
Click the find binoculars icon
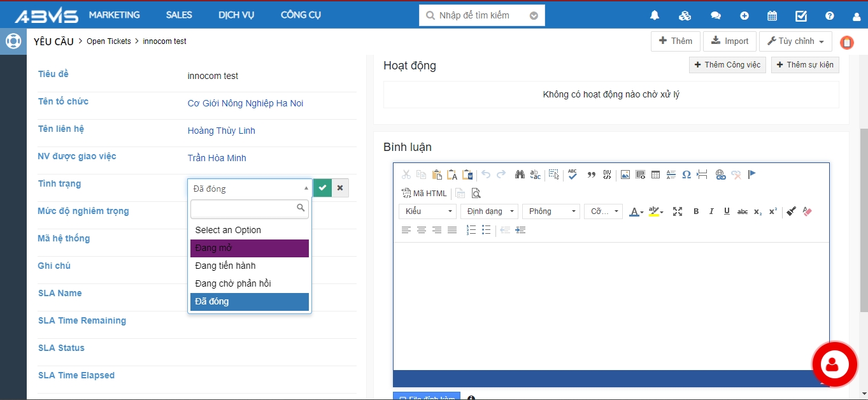click(x=520, y=175)
